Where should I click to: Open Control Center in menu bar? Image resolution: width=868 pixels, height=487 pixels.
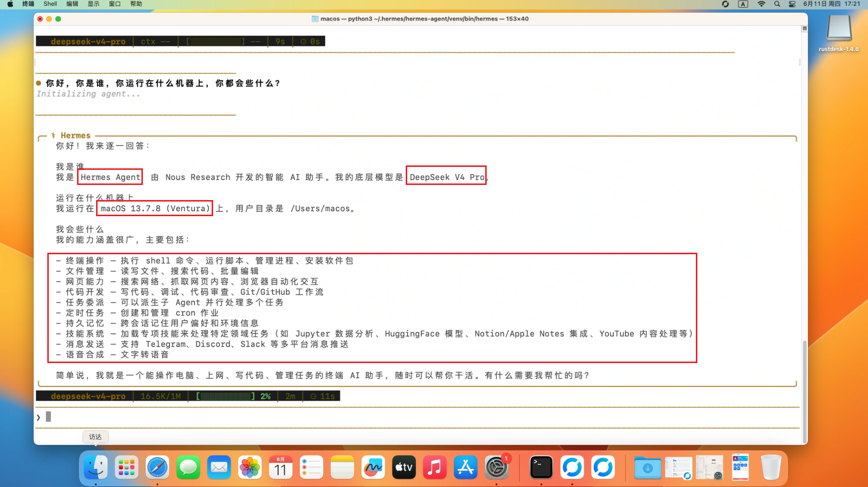792,4
